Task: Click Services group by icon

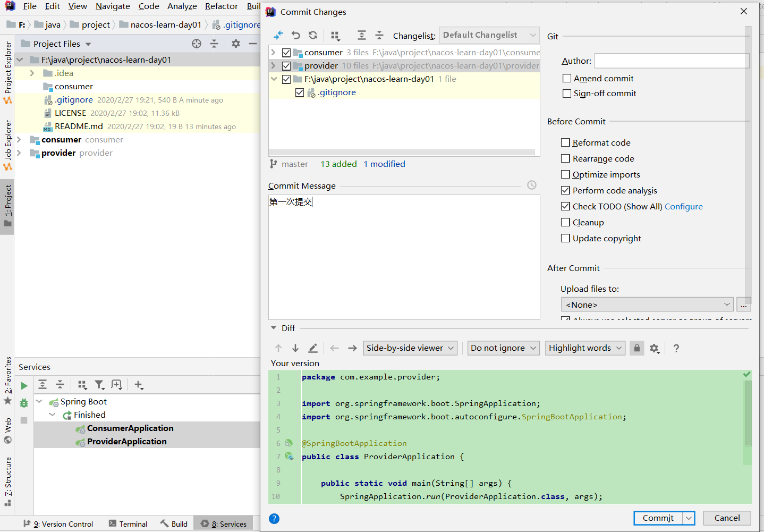Action: pos(82,385)
